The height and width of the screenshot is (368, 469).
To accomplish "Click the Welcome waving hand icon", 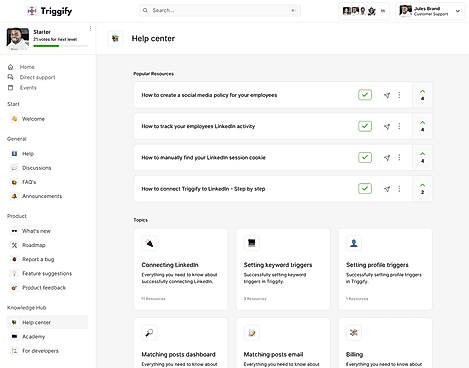I will click(x=14, y=119).
